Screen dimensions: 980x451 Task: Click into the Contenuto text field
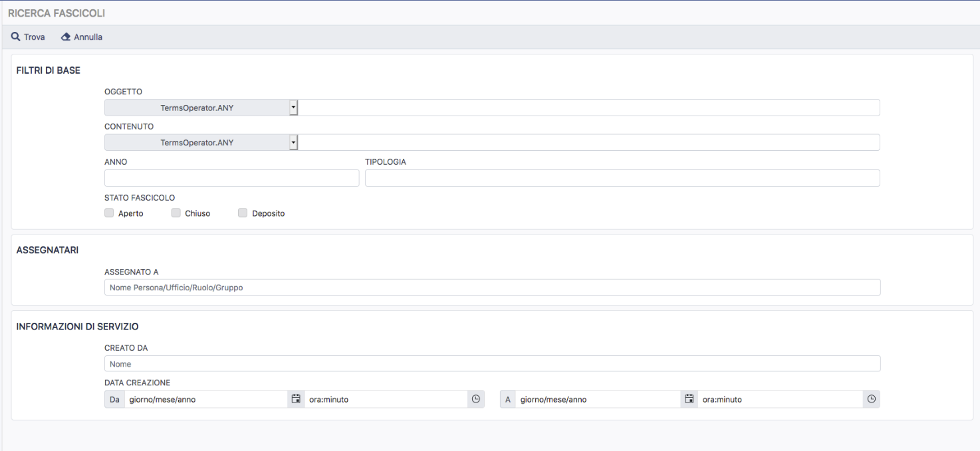click(588, 143)
